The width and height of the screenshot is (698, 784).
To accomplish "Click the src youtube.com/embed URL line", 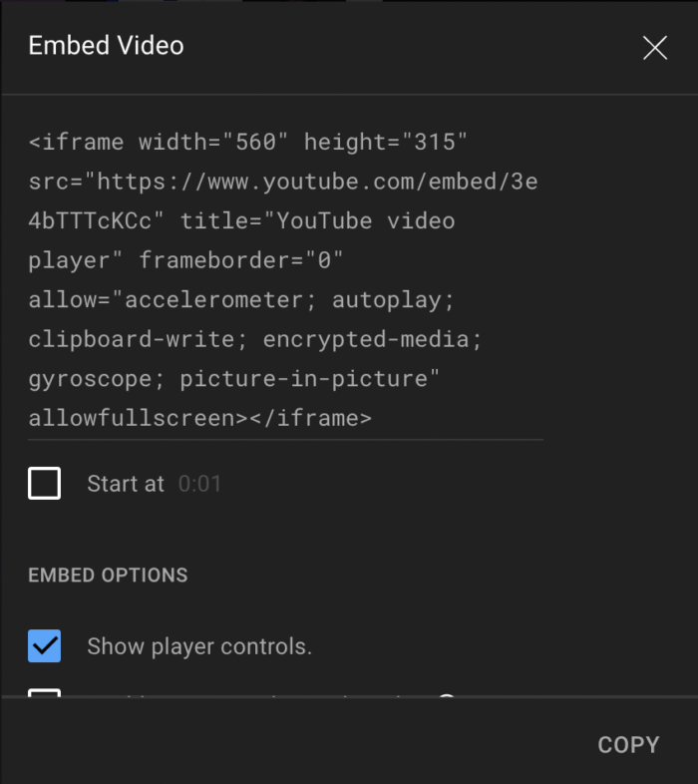I will point(283,182).
